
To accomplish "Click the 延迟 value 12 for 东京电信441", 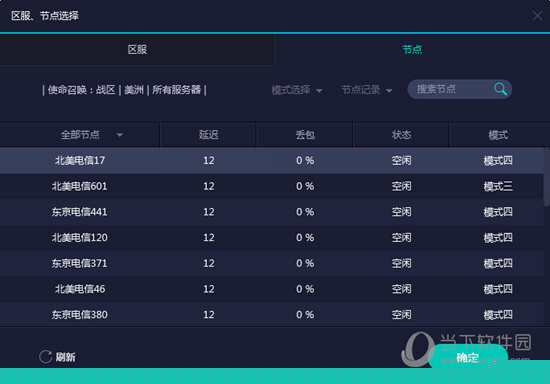I will pyautogui.click(x=208, y=212).
